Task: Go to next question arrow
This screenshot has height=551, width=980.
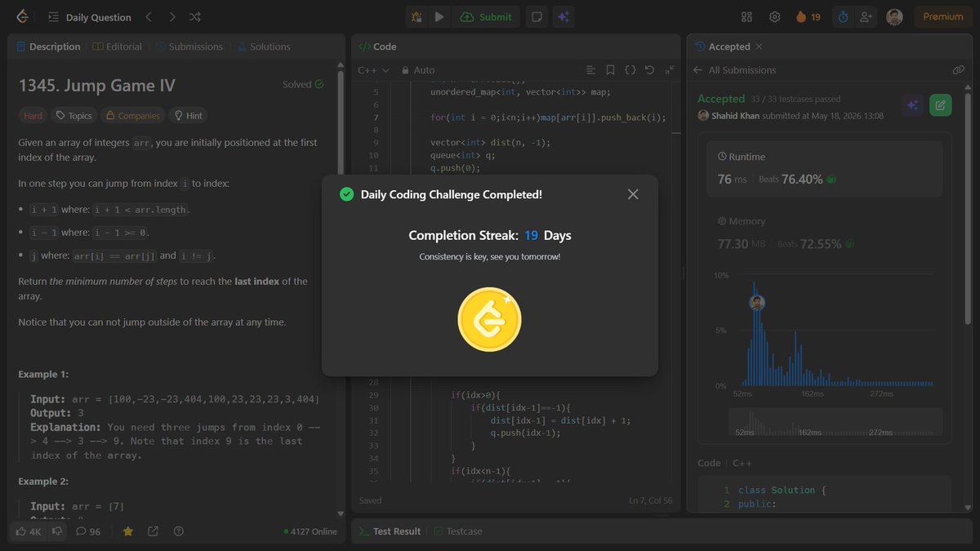Action: click(171, 17)
